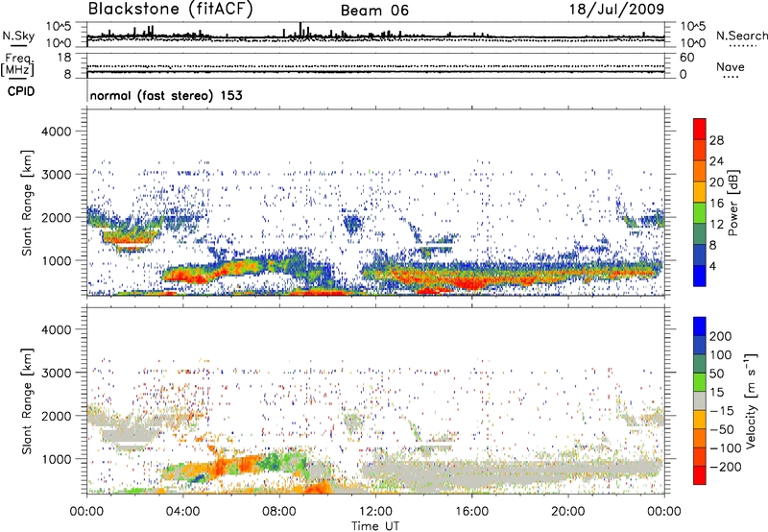Select the "Beam 06" header label
Viewport: 768px width, 532px height.
374,11
